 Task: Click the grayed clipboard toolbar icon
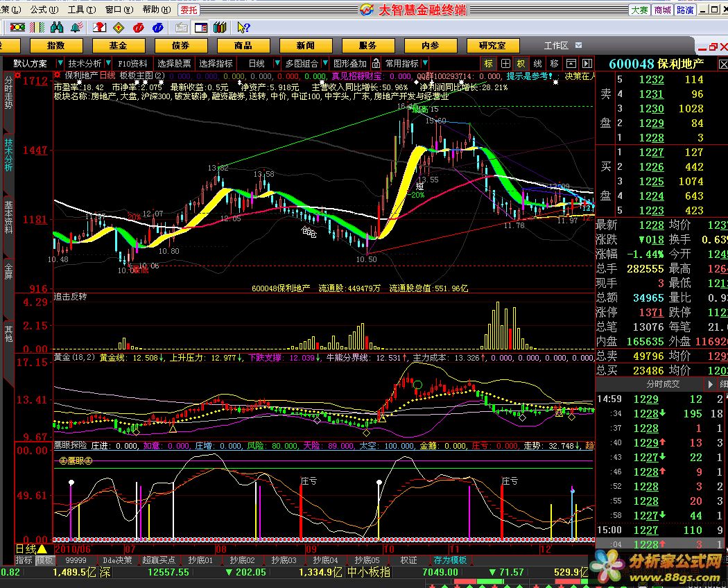(x=181, y=28)
